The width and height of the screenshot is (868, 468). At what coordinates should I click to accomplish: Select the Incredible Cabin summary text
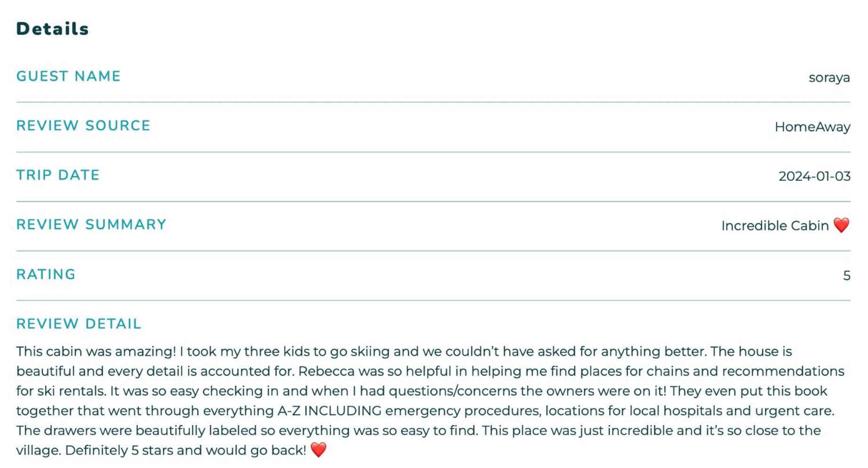coord(775,226)
